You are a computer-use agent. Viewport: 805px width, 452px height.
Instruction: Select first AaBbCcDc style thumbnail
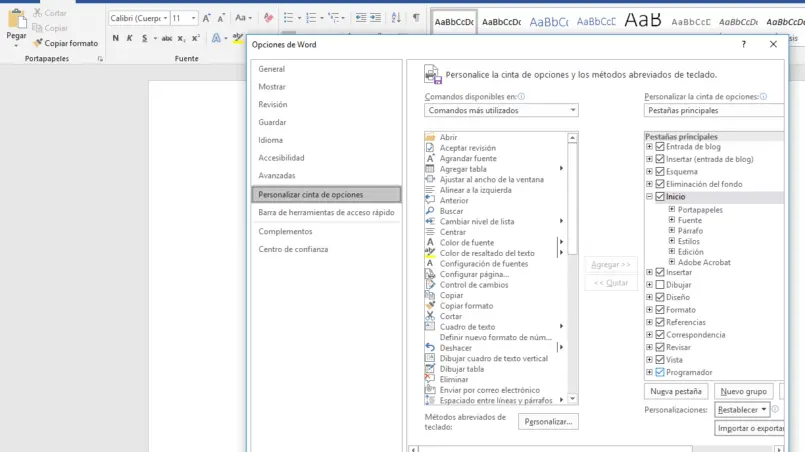point(454,22)
